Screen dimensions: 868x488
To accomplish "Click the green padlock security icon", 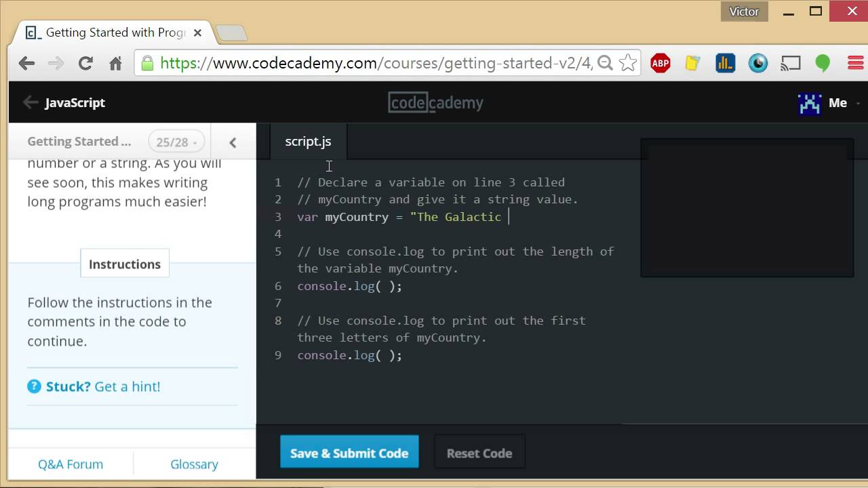I will point(147,64).
